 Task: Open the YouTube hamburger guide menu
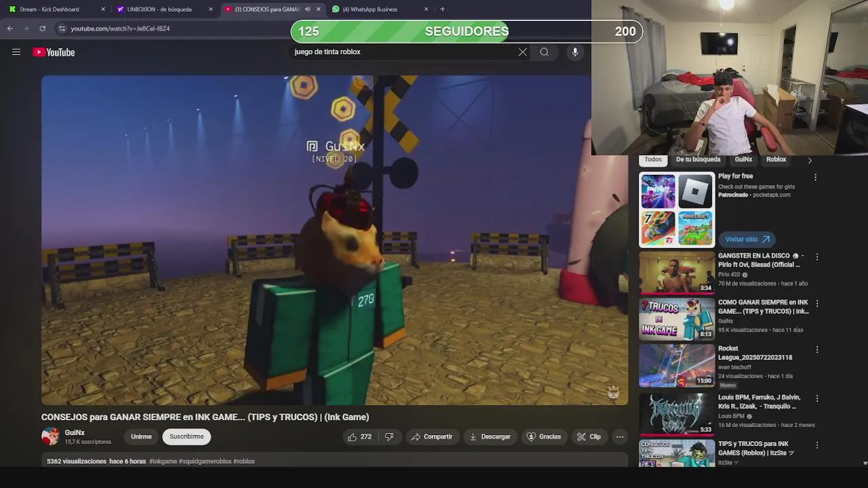click(x=16, y=52)
